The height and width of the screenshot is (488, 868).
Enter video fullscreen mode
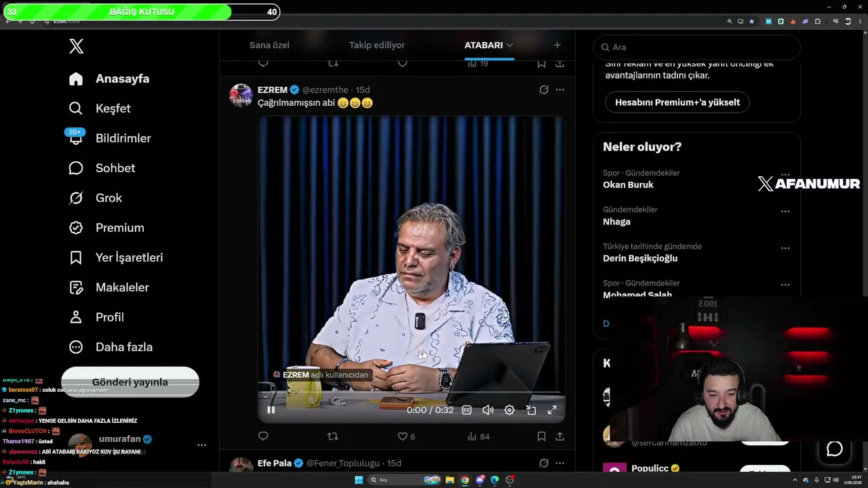(x=552, y=409)
